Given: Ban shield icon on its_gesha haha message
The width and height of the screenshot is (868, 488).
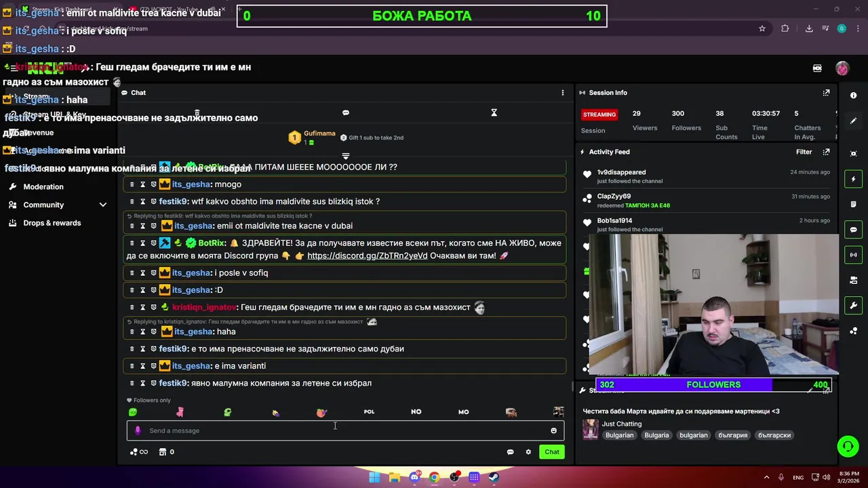Looking at the screenshot, I should [153, 331].
